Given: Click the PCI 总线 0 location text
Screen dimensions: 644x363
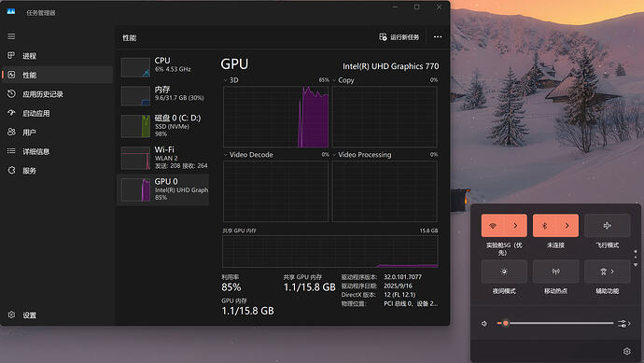Looking at the screenshot, I should (x=411, y=304).
